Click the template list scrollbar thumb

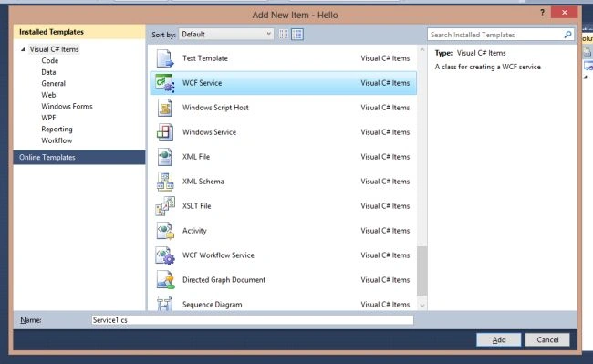[x=422, y=271]
